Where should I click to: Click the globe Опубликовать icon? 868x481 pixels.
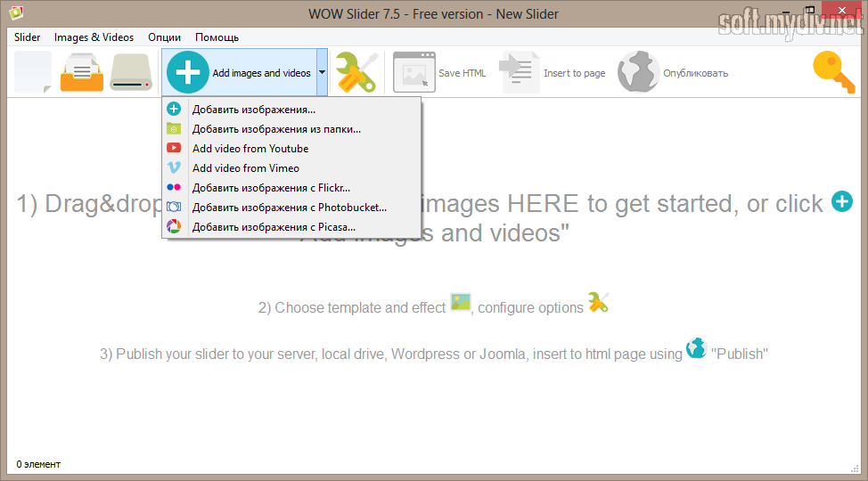pyautogui.click(x=639, y=72)
